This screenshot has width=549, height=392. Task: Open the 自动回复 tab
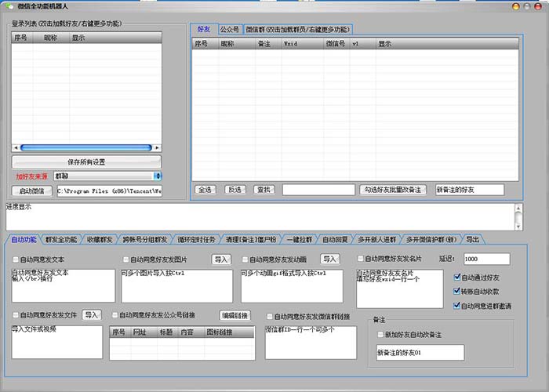point(335,240)
